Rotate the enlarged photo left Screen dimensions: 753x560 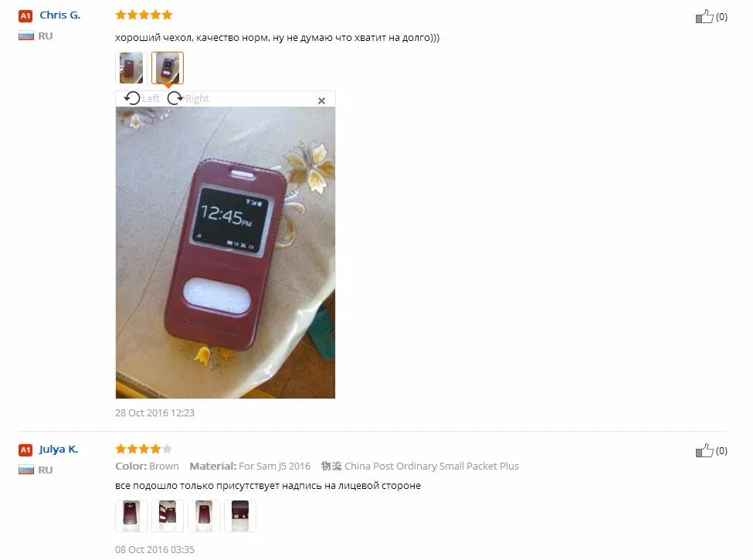[x=141, y=98]
